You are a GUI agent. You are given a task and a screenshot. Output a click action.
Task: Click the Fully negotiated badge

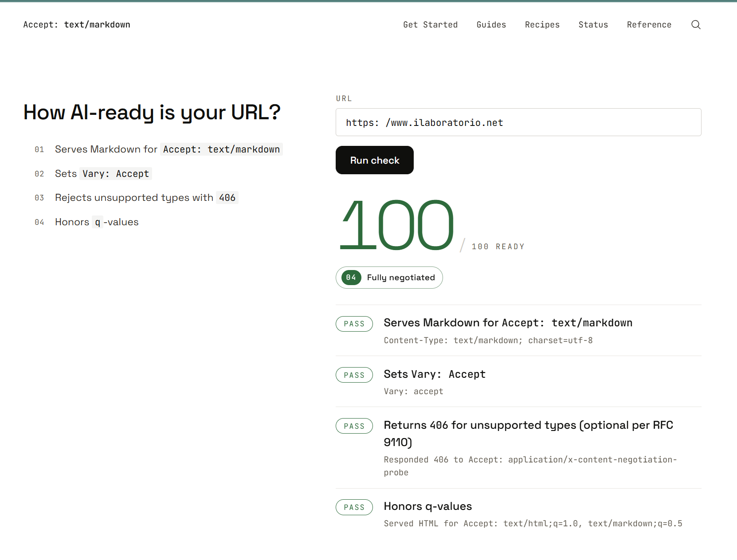(x=389, y=278)
